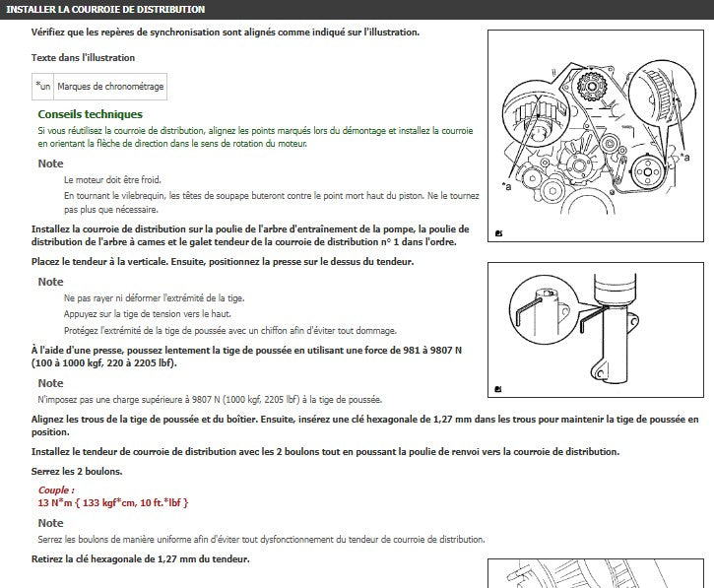
Task: Click the 'Retirez la clé hexagonale' step
Action: (141, 559)
